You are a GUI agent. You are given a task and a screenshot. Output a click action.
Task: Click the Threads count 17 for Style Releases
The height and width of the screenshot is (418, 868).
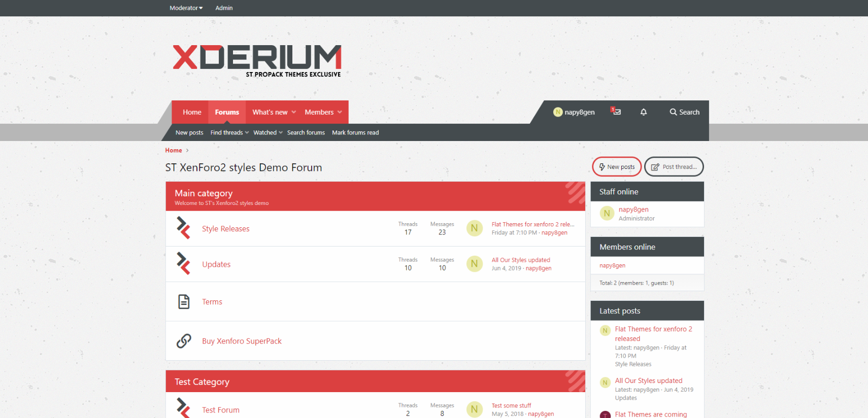pos(408,232)
